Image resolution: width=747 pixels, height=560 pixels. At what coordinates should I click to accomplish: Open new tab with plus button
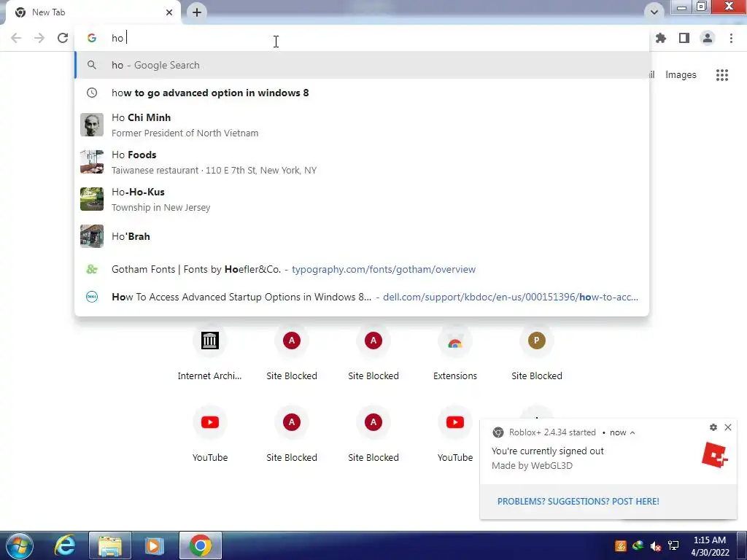pos(197,12)
